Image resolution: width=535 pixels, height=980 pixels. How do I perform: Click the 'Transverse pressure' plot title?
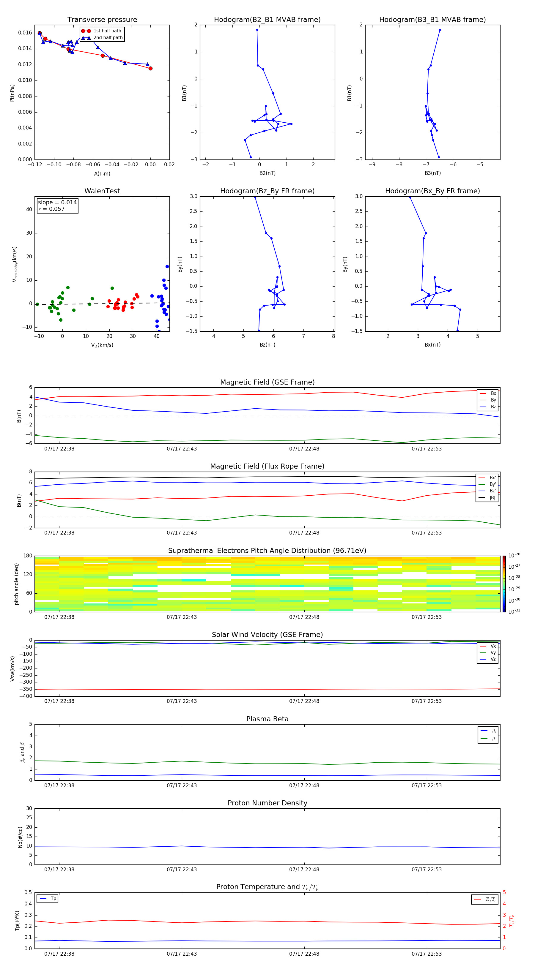pos(102,19)
